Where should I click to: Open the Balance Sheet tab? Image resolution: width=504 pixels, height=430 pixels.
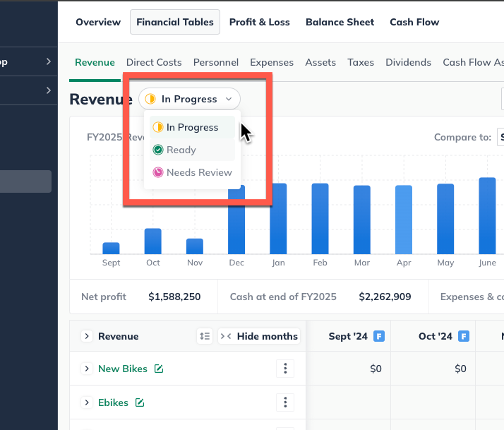340,22
